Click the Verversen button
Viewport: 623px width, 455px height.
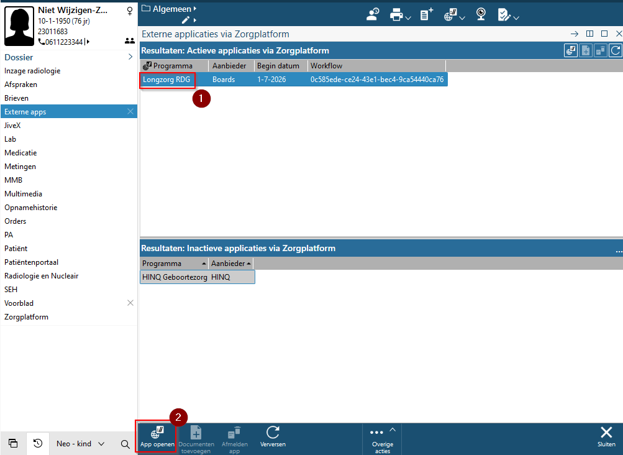273,437
